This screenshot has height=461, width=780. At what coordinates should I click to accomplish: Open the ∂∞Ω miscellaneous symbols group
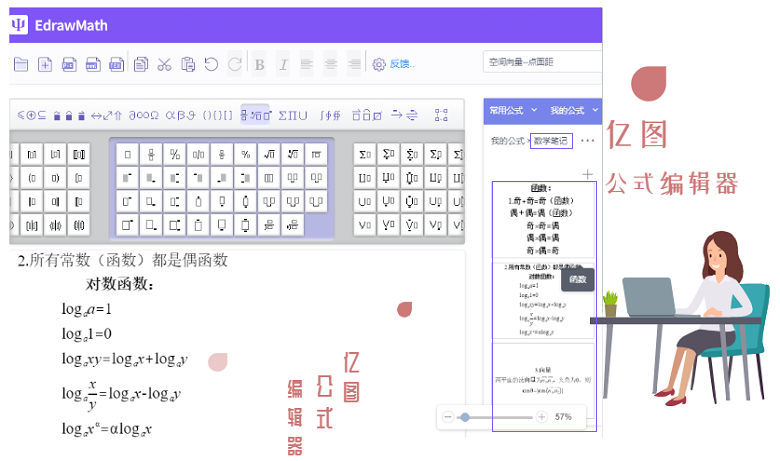pyautogui.click(x=144, y=115)
